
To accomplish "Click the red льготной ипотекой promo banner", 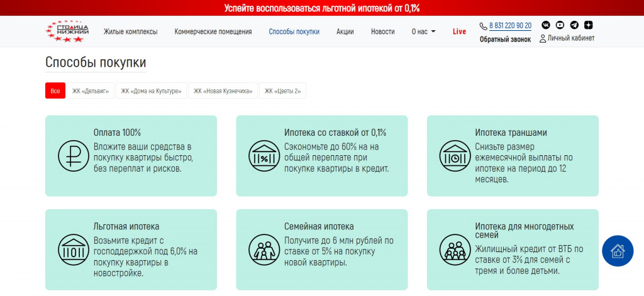I will 322,8.
